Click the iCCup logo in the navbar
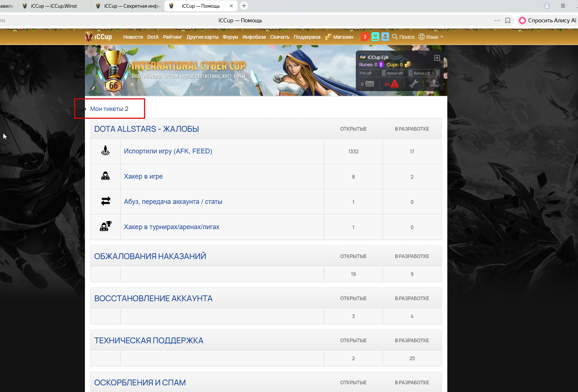Viewport: 578px width, 392px height. click(x=98, y=37)
